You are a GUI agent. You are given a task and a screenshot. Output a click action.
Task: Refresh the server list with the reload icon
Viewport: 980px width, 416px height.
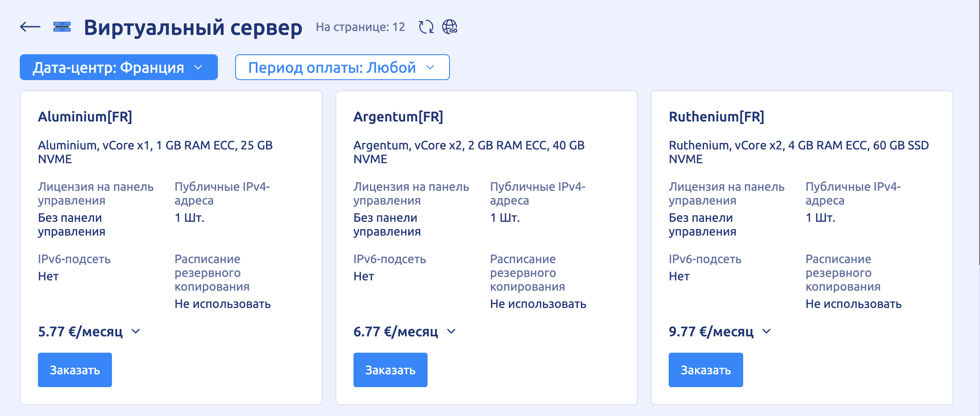426,27
